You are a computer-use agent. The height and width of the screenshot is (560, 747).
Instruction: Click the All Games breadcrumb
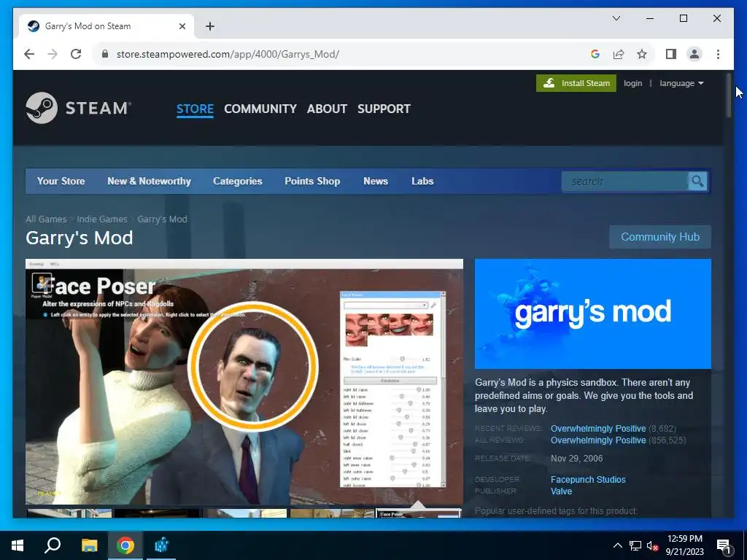tap(46, 219)
